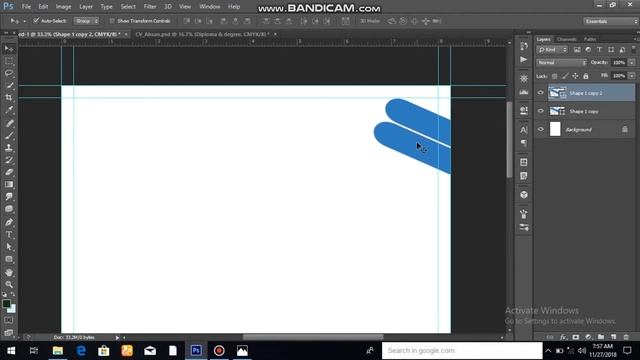Open the Group auto-select dropdown

[x=86, y=21]
